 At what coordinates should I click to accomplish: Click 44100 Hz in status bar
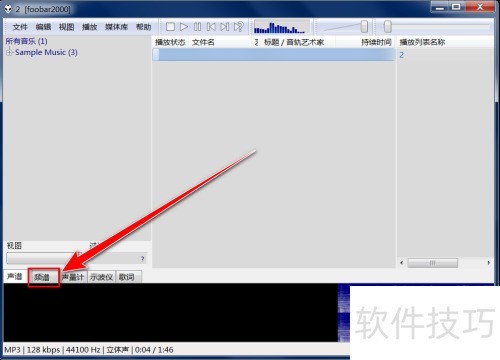(x=83, y=350)
